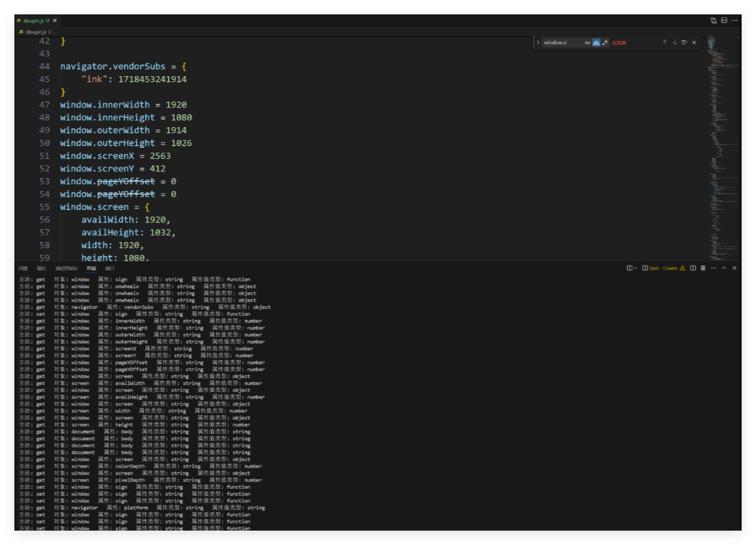Image resolution: width=756 pixels, height=545 pixels.
Task: Kill the terminal with trash icon
Action: click(703, 268)
